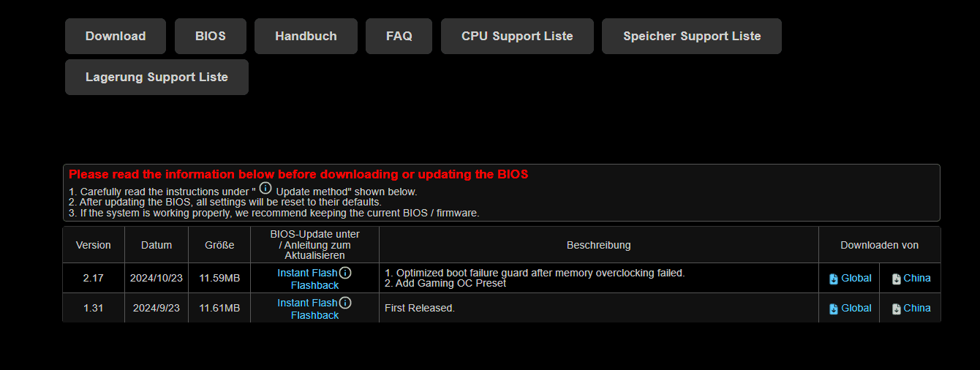Image resolution: width=980 pixels, height=370 pixels.
Task: Open the Handbuch tab
Action: coord(306,37)
